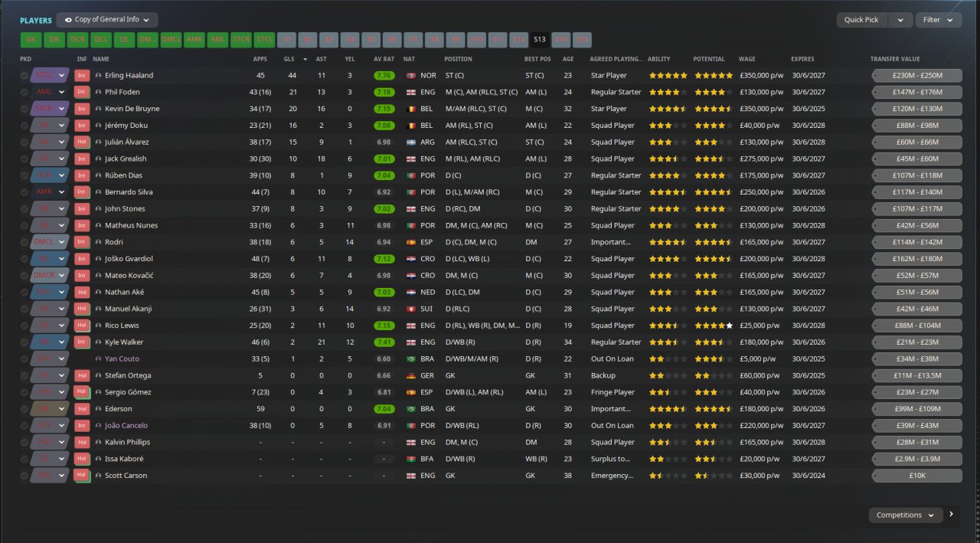The width and height of the screenshot is (980, 543).
Task: Click the person icon left of Jack Grealish
Action: pos(99,159)
